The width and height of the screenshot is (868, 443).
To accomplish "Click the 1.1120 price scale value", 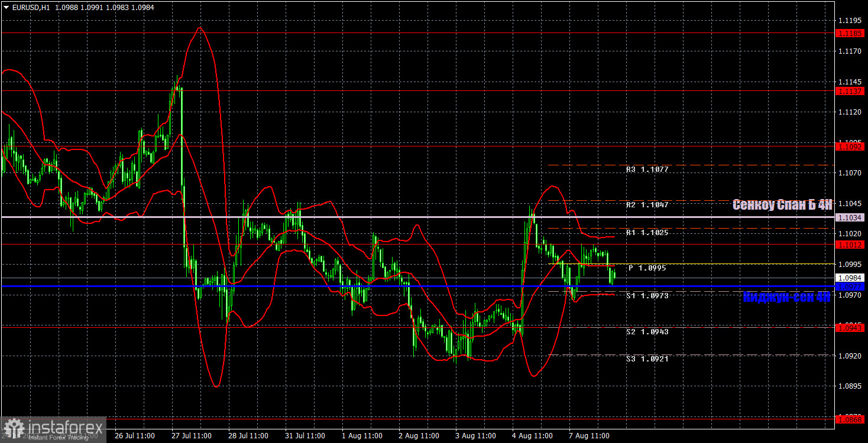I will [850, 112].
